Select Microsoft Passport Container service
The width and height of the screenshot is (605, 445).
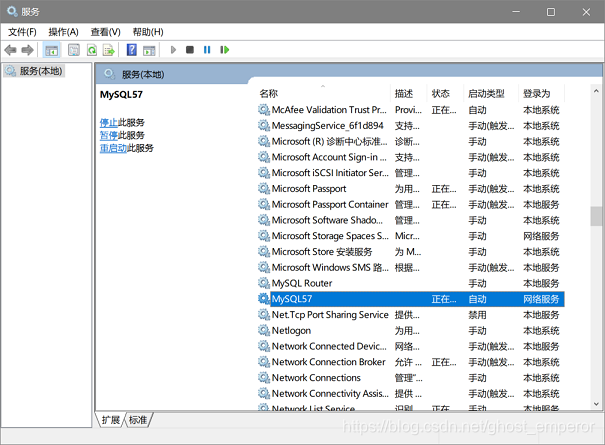(410, 204)
